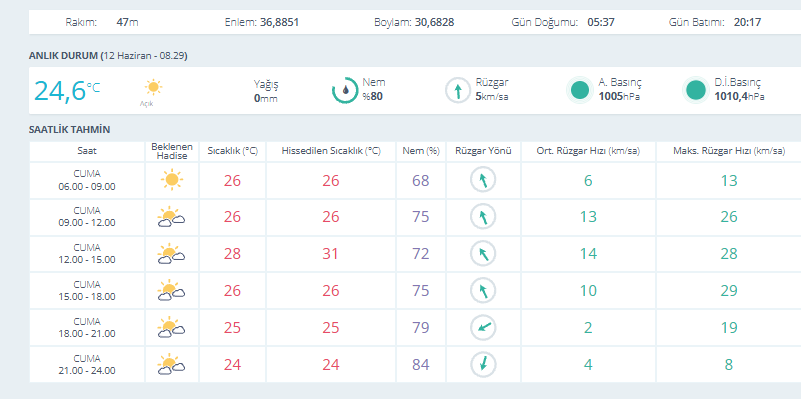Click wind direction arrow for 12.00 - 15.00

483,254
